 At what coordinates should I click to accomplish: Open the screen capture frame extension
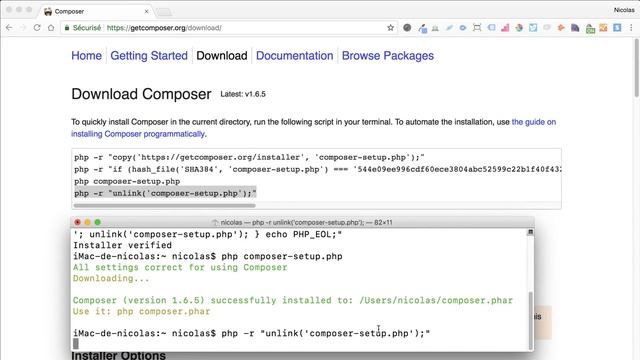point(477,28)
